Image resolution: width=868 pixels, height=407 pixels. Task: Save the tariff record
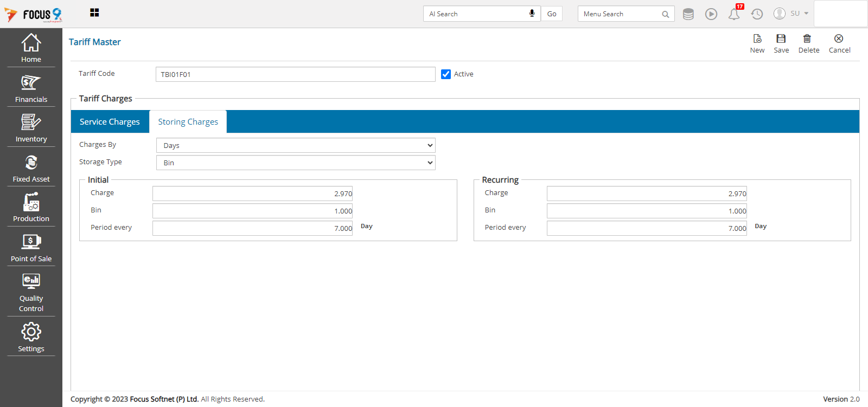coord(781,43)
